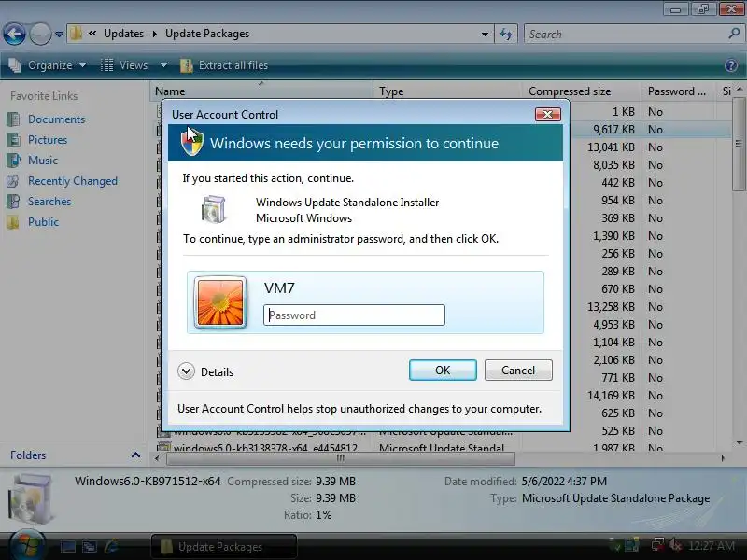Click the network tray icon
This screenshot has height=560, width=747.
coord(658,545)
